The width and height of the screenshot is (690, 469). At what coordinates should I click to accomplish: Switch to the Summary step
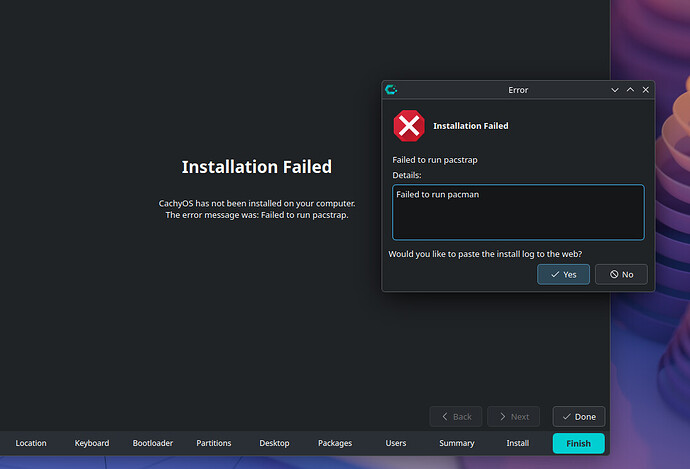457,443
